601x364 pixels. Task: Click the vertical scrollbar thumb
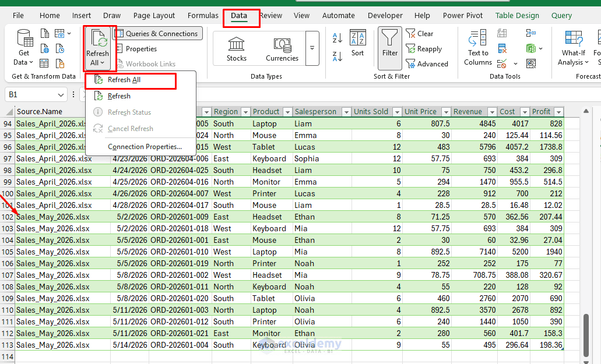tap(586, 335)
